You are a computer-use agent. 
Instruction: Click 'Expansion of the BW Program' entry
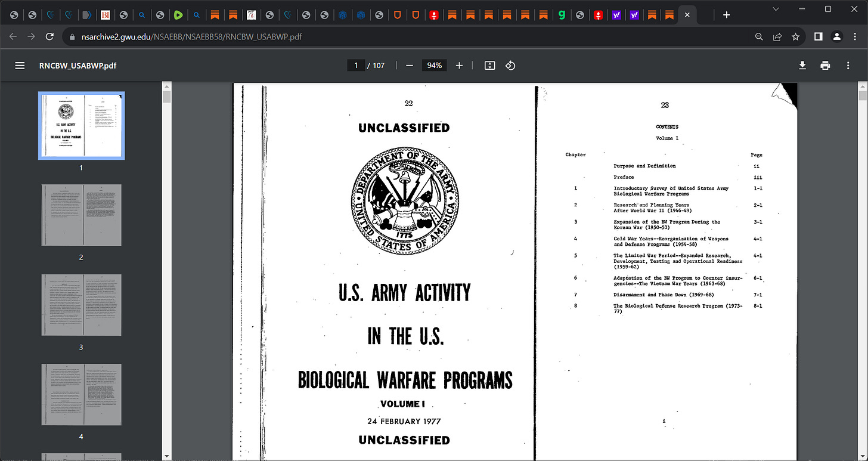coord(667,224)
